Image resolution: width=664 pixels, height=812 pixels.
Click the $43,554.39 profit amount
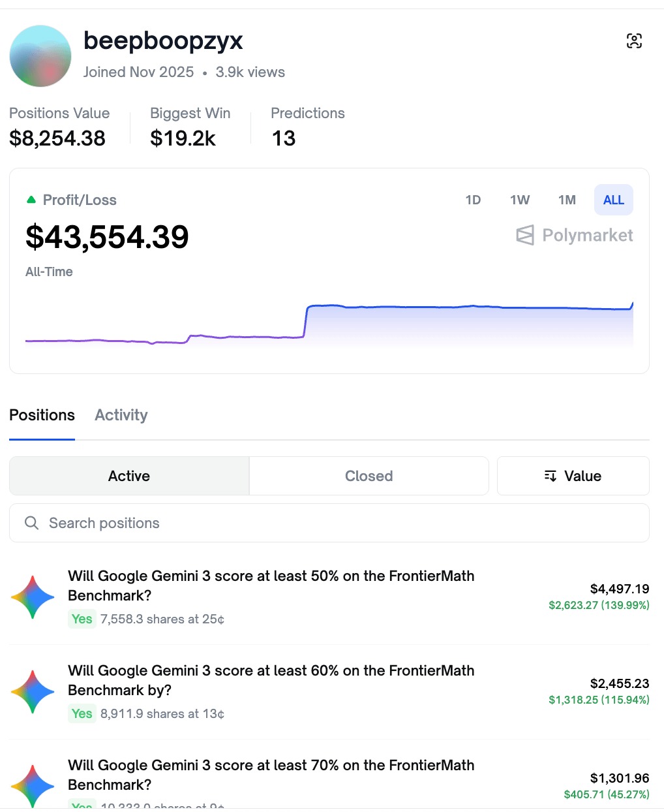coord(107,236)
